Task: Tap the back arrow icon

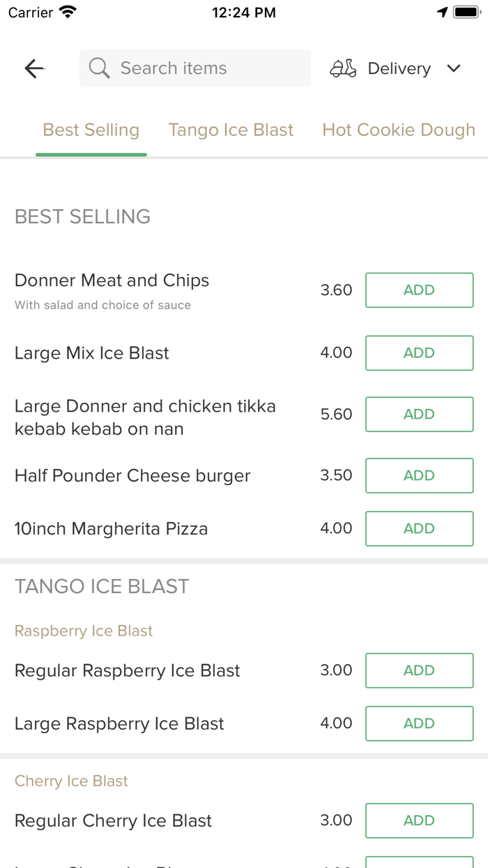Action: (x=34, y=68)
